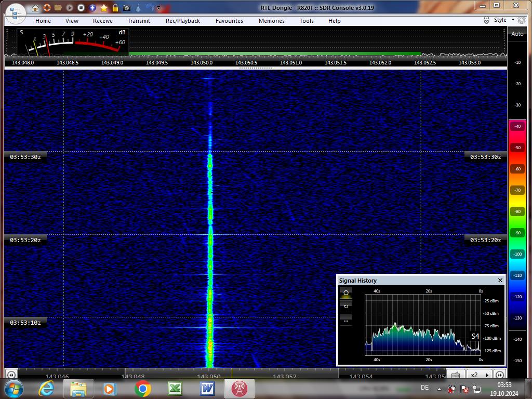Viewport: 532px width, 399px height.
Task: Click the grey play button in toolbar
Action: 70,7
